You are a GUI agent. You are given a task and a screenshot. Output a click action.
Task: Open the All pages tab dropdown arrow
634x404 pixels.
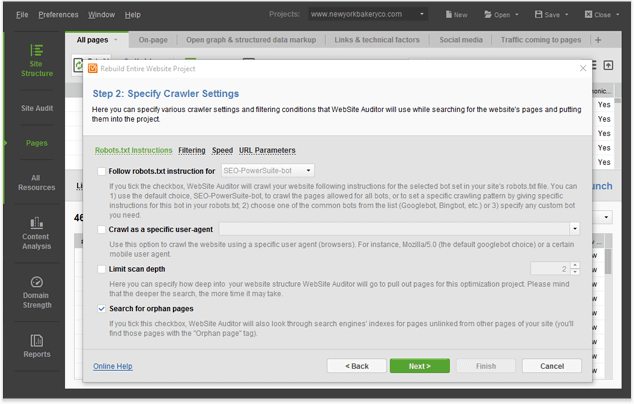(x=116, y=40)
